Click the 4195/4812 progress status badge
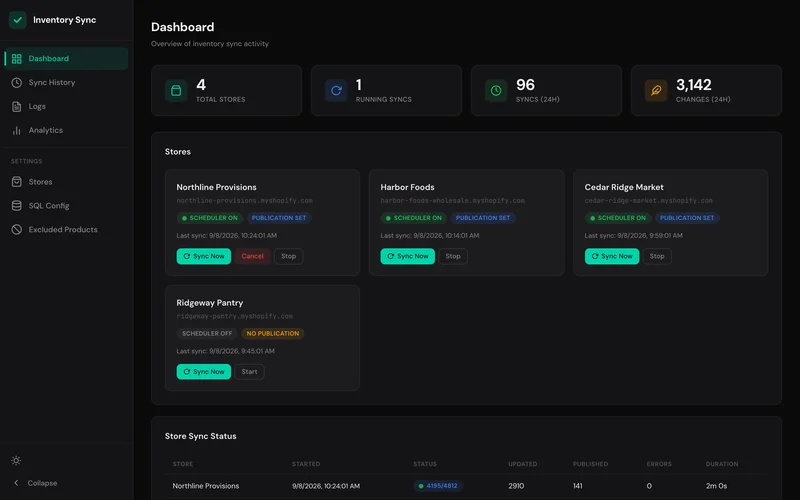Viewport: 800px width, 500px height. pyautogui.click(x=438, y=486)
